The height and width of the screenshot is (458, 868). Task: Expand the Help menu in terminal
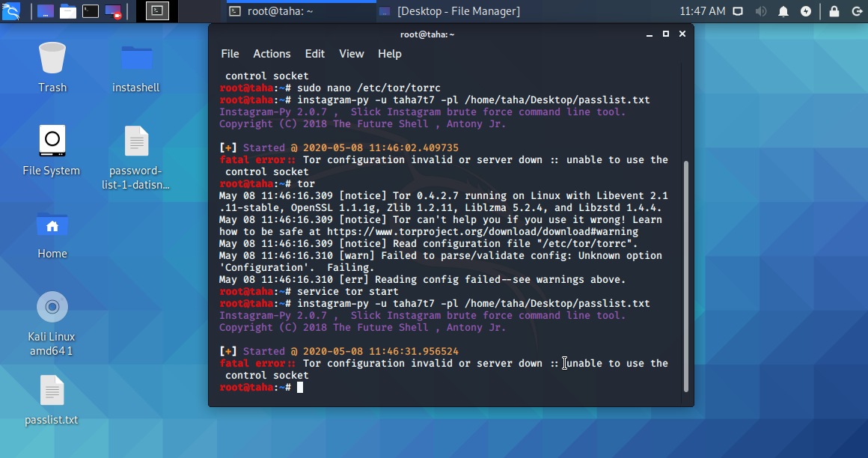pyautogui.click(x=389, y=54)
